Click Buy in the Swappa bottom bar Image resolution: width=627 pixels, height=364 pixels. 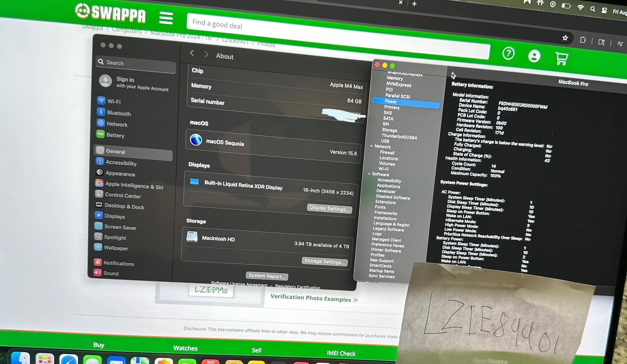click(x=99, y=345)
